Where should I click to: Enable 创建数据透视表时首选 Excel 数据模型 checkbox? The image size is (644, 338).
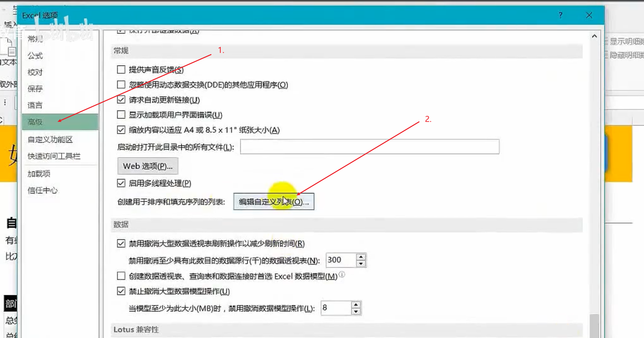pyautogui.click(x=121, y=276)
